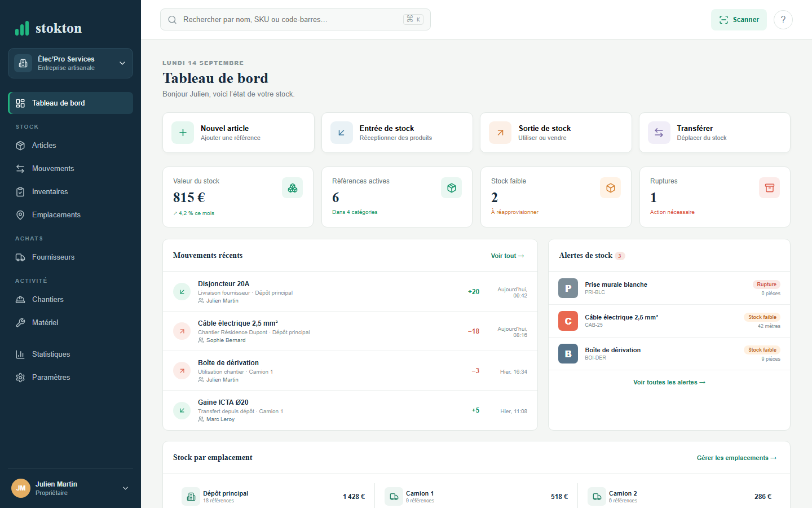Click the Boîte de dérivation outgoing arrow icon
Screen dimensions: 812x508
(182, 371)
